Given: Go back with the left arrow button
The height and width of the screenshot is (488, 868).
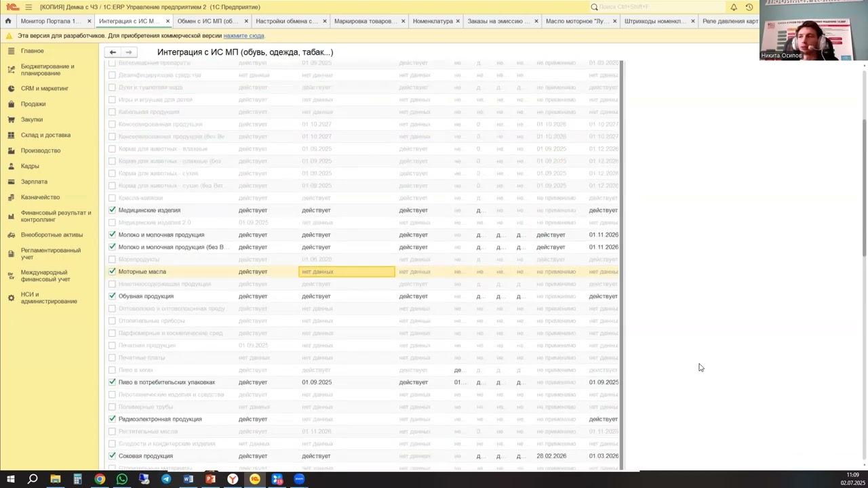Looking at the screenshot, I should pyautogui.click(x=113, y=52).
